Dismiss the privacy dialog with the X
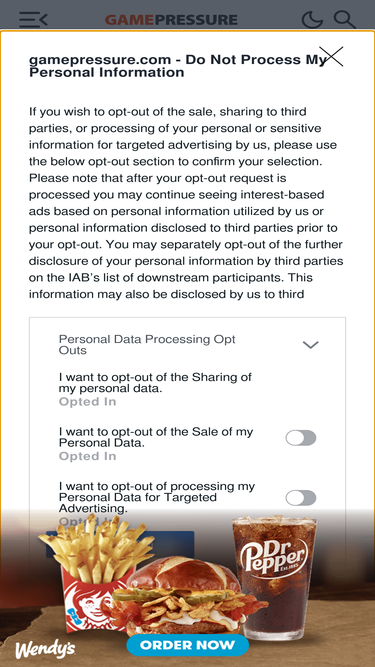Image resolution: width=375 pixels, height=667 pixels. (334, 57)
